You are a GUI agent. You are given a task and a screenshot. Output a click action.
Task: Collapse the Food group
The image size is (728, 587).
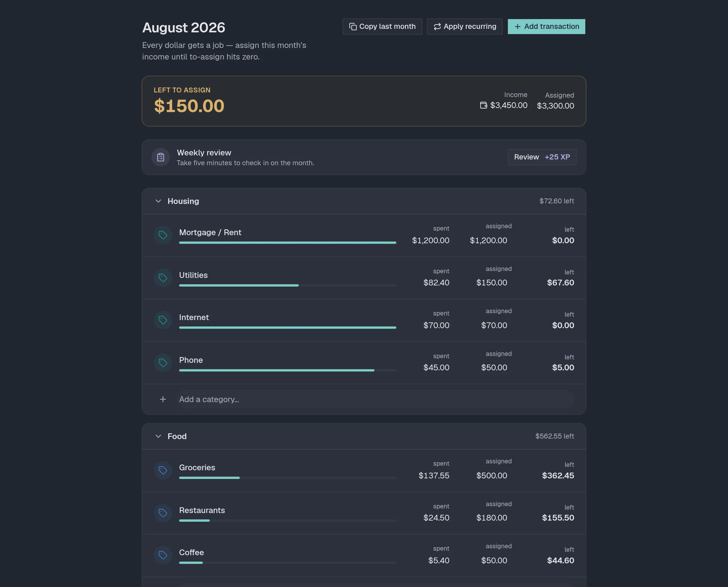[x=158, y=436]
